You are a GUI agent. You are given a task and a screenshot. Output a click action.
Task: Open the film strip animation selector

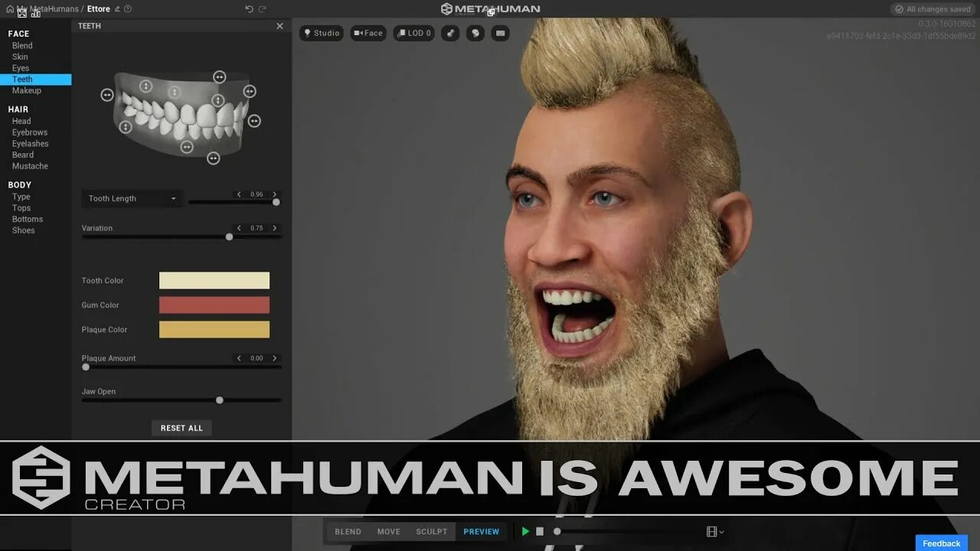pyautogui.click(x=715, y=531)
